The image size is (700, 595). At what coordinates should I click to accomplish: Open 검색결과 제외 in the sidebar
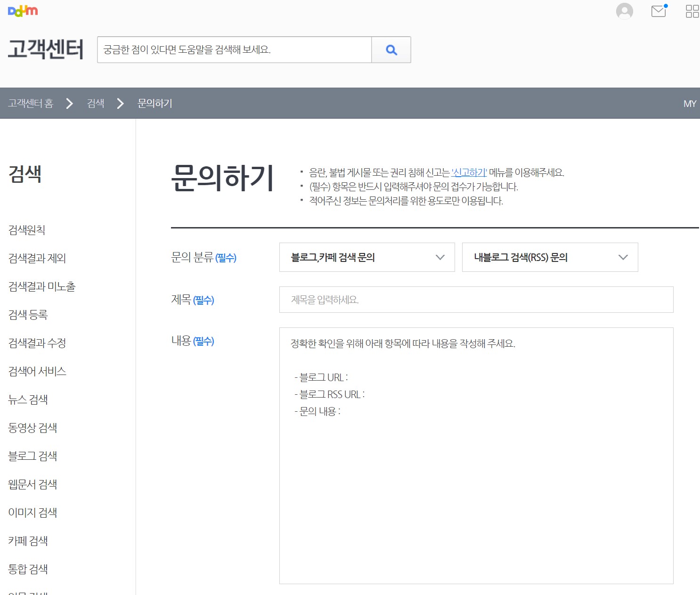37,258
